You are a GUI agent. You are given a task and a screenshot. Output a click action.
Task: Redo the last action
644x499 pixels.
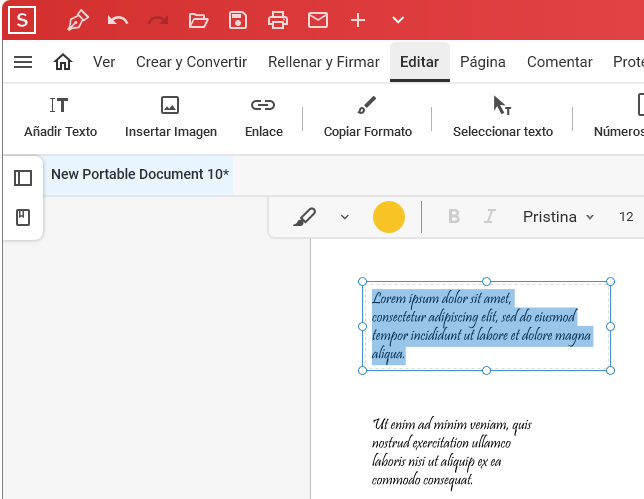[x=158, y=20]
